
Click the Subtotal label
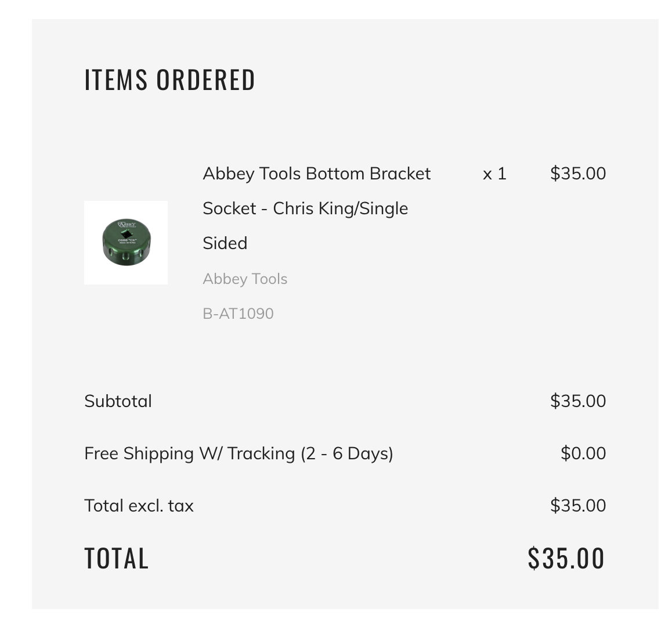click(x=118, y=401)
